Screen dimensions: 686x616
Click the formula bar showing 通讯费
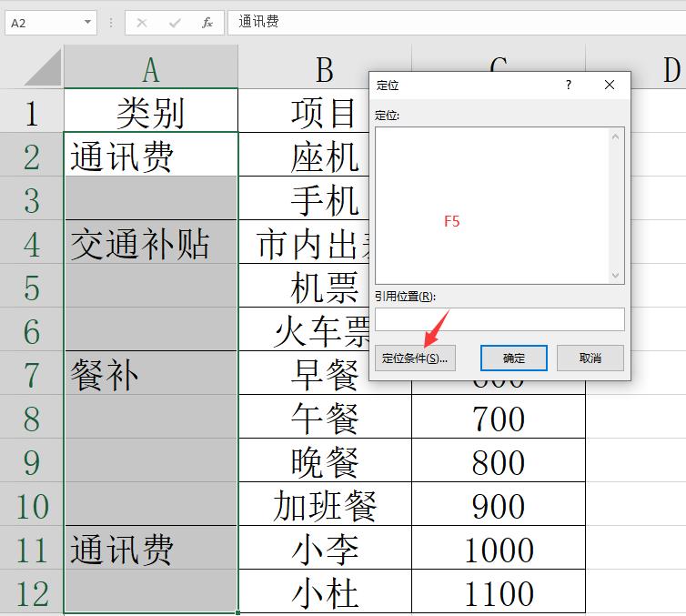[x=457, y=22]
